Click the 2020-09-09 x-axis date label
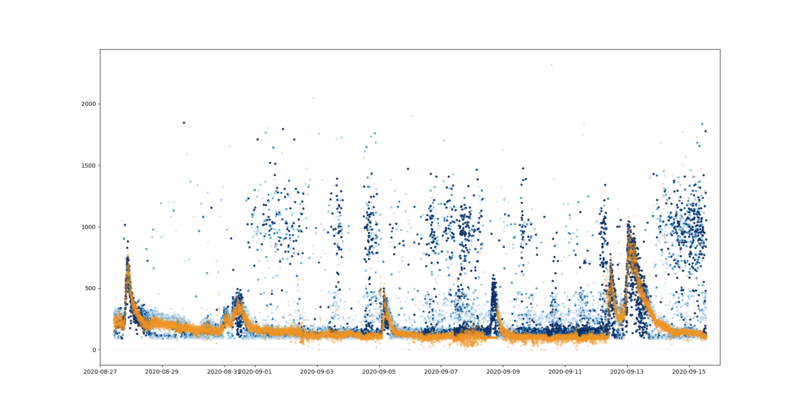 [503, 372]
